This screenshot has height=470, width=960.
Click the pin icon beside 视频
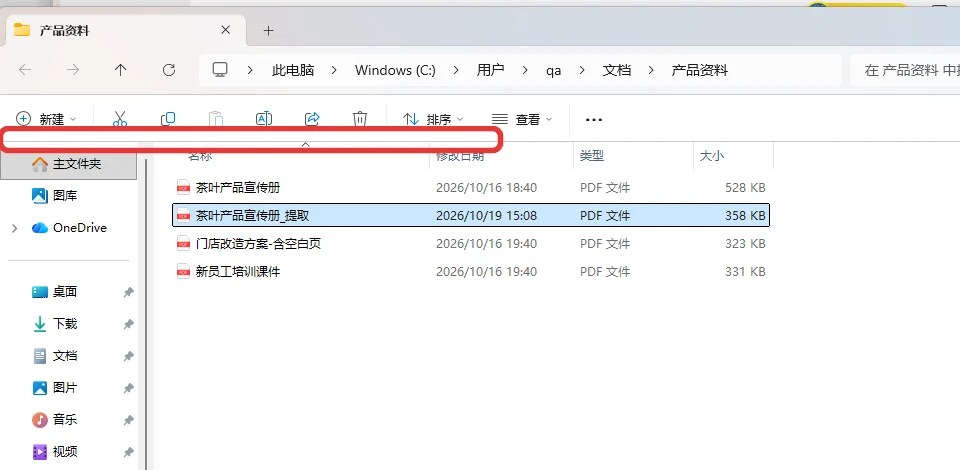[x=129, y=452]
